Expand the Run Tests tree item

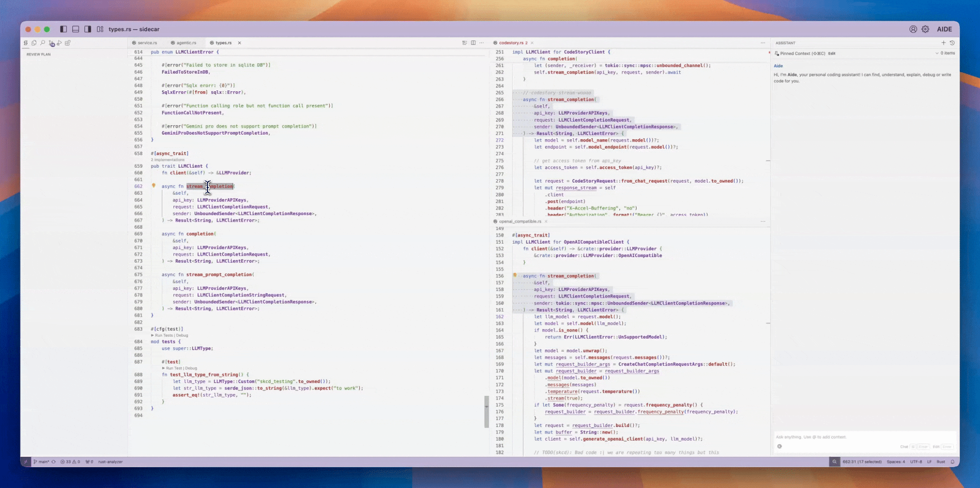coord(154,336)
